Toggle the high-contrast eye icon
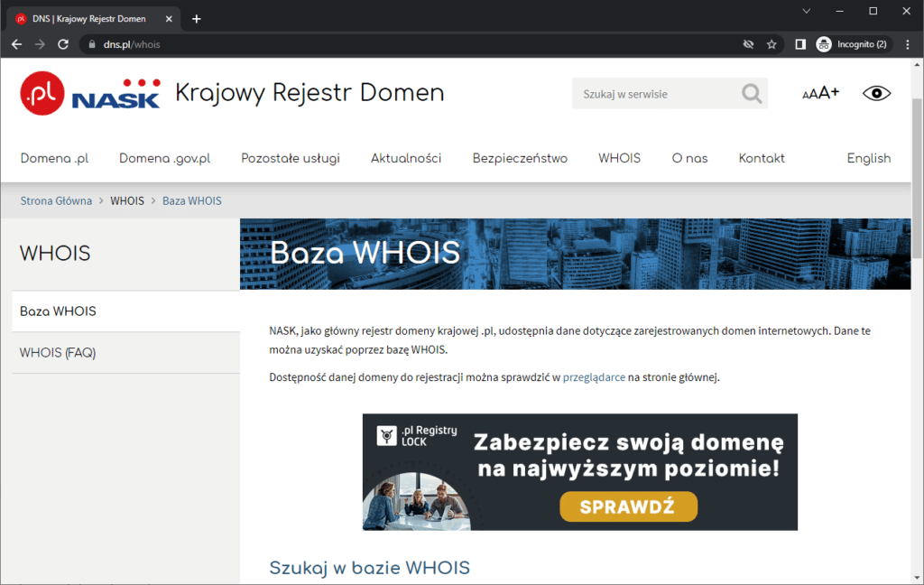924x585 pixels. pyautogui.click(x=875, y=92)
